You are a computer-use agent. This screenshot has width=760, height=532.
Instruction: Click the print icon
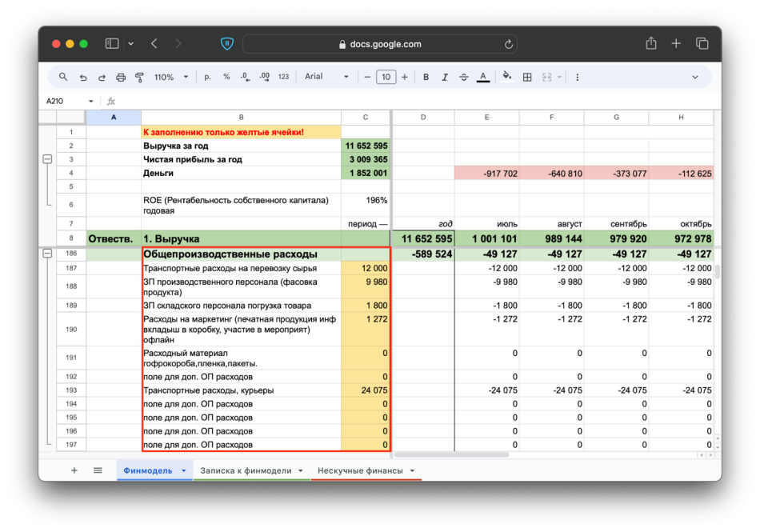(121, 77)
